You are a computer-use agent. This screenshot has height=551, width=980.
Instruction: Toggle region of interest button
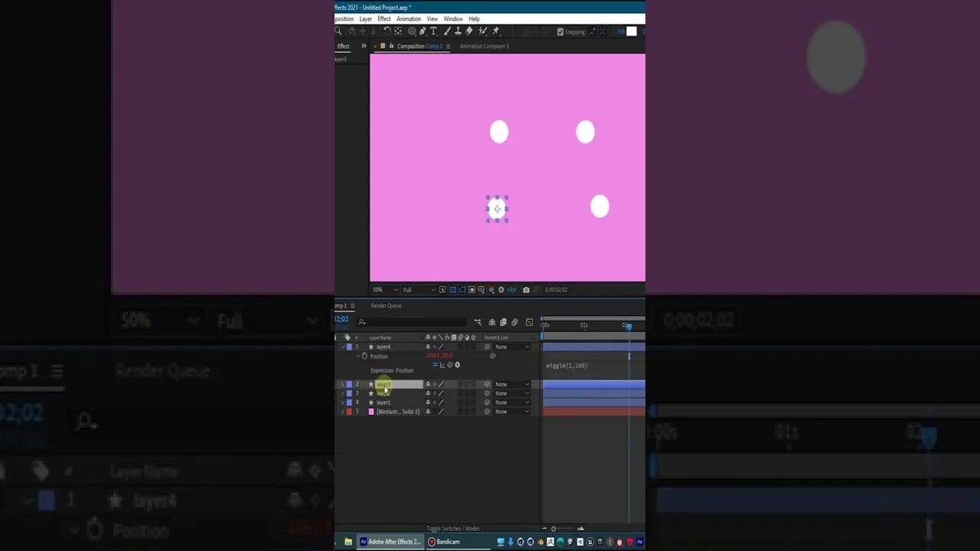[x=472, y=290]
